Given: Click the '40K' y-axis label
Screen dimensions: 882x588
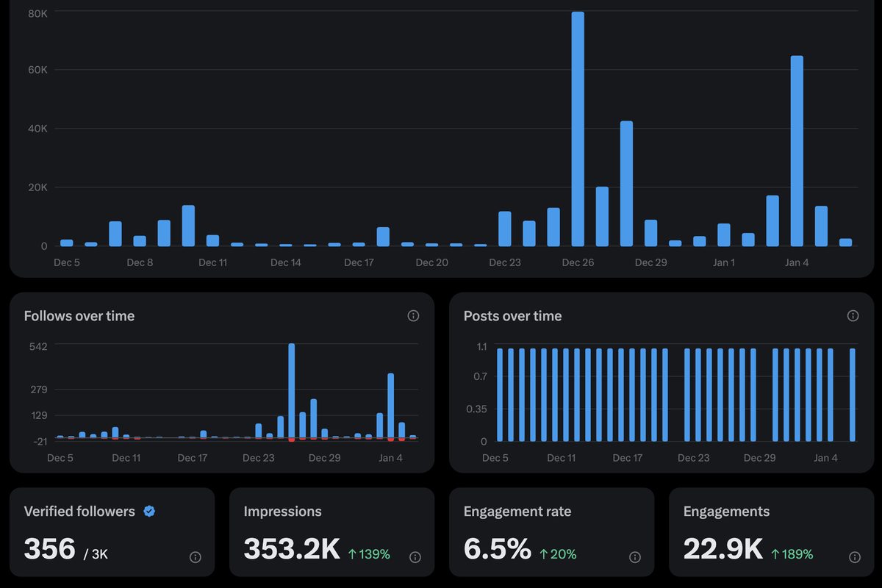Looking at the screenshot, I should [37, 129].
